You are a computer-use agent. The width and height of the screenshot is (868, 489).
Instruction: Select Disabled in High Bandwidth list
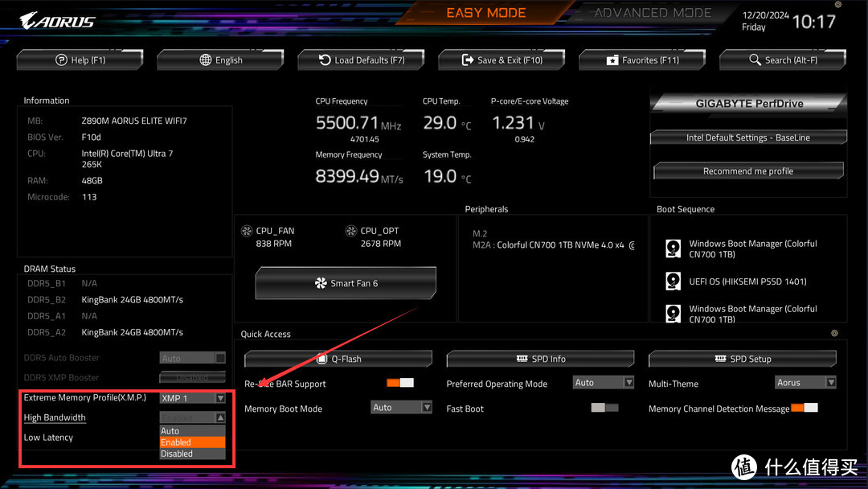tap(193, 454)
